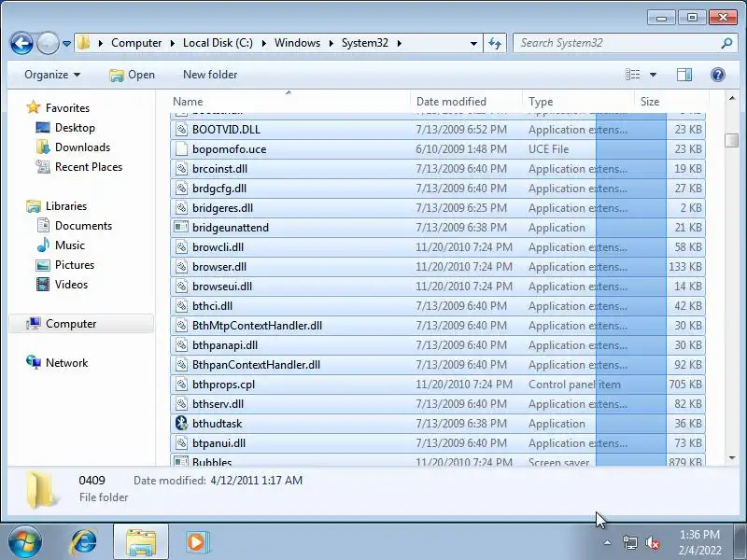Sort by the Size column header
This screenshot has height=560, width=747.
coord(671,101)
